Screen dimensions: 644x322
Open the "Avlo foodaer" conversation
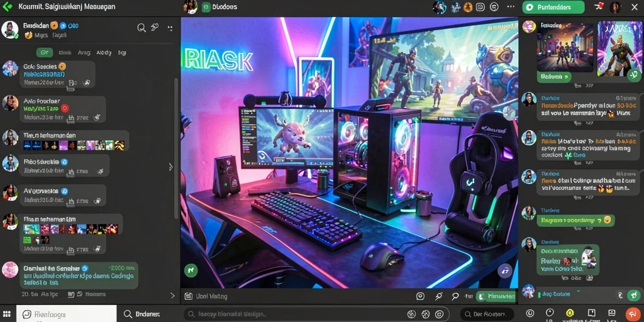click(62, 109)
